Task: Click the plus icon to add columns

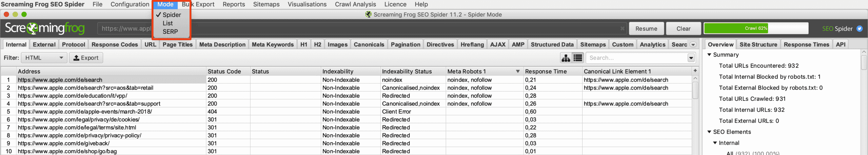Action: [x=695, y=71]
